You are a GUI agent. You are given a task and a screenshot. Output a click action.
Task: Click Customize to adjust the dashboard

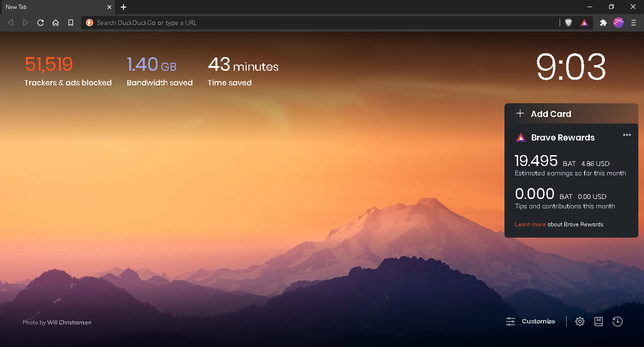(x=532, y=321)
